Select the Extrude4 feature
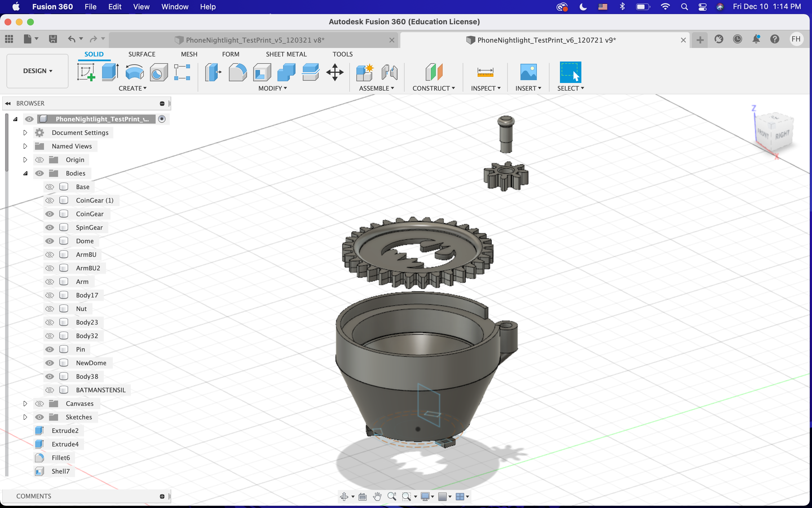Viewport: 812px width, 508px height. [x=59, y=444]
